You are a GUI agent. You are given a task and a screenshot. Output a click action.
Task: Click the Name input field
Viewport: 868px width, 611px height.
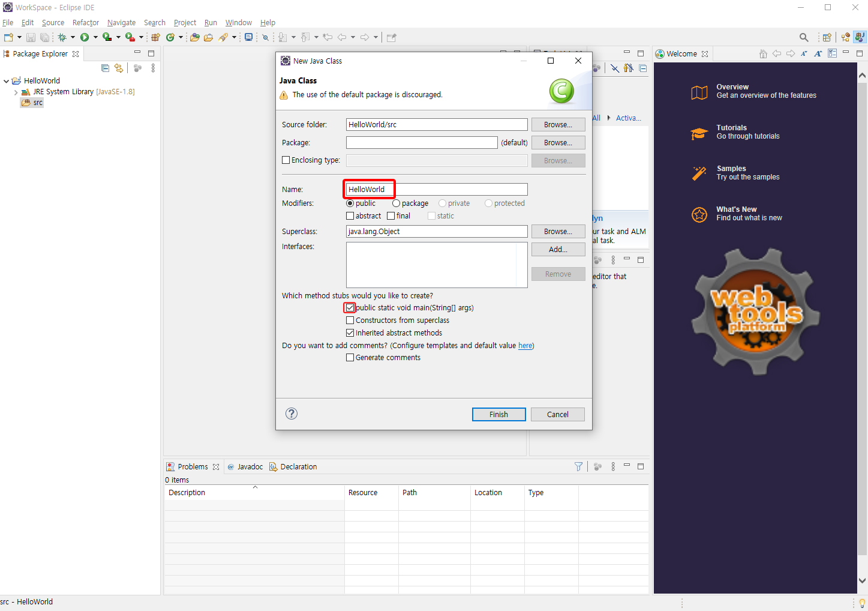tap(437, 190)
